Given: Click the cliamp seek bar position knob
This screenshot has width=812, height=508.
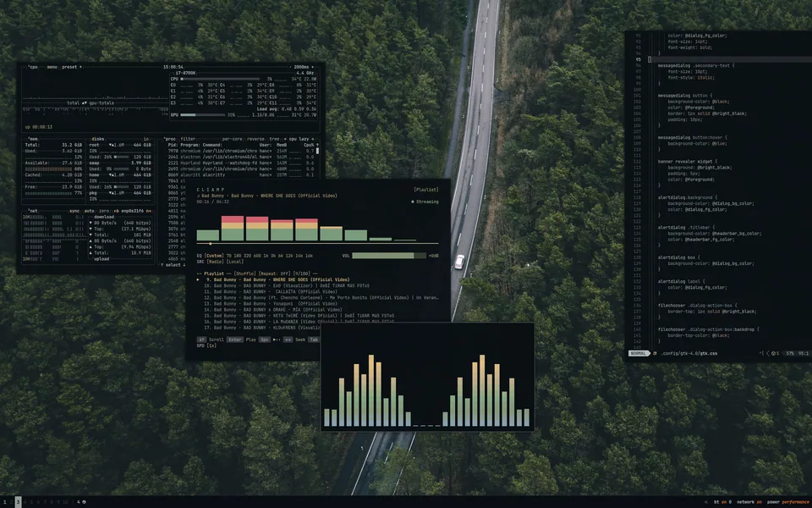Looking at the screenshot, I should (211, 243).
